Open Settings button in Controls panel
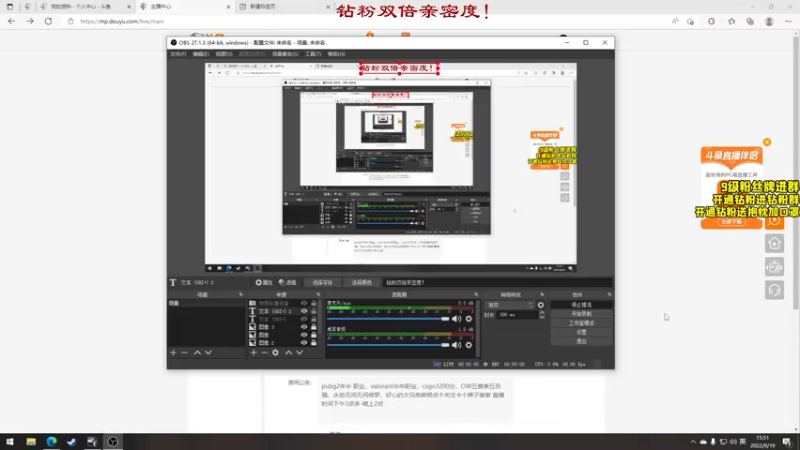The image size is (800, 450). click(582, 332)
